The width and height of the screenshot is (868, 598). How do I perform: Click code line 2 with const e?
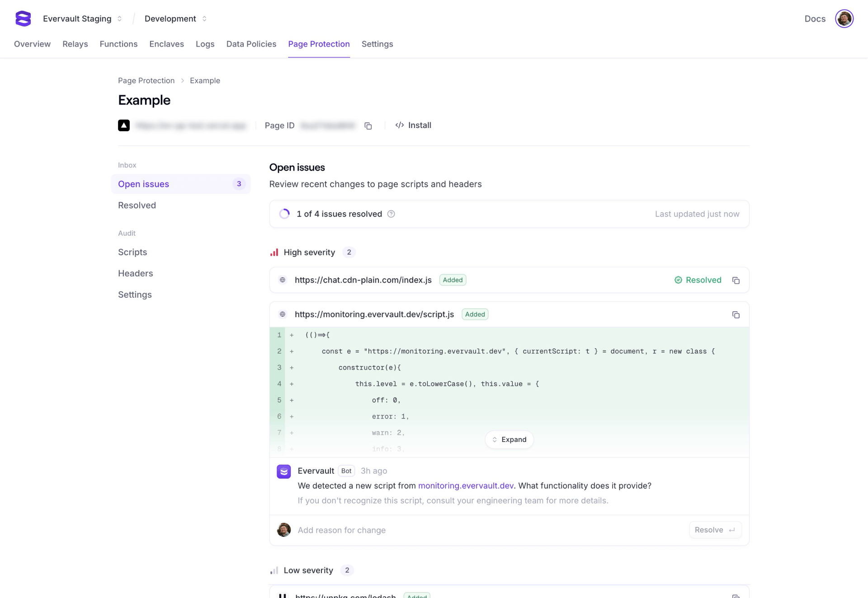(509, 351)
